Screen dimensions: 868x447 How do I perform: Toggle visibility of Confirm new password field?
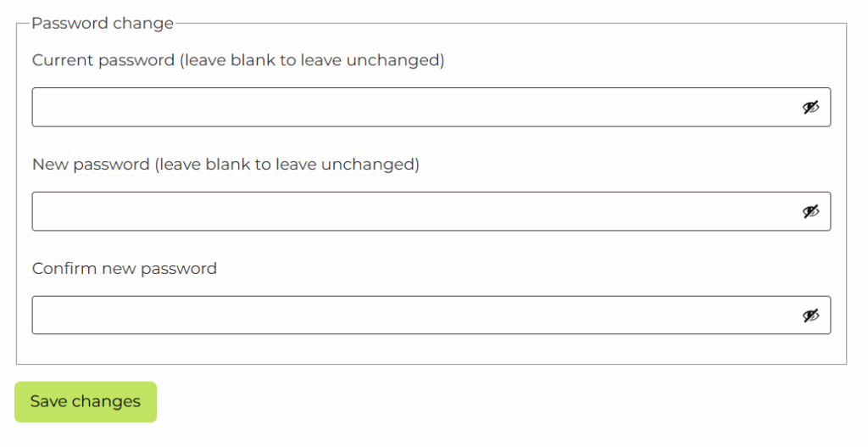tap(811, 316)
